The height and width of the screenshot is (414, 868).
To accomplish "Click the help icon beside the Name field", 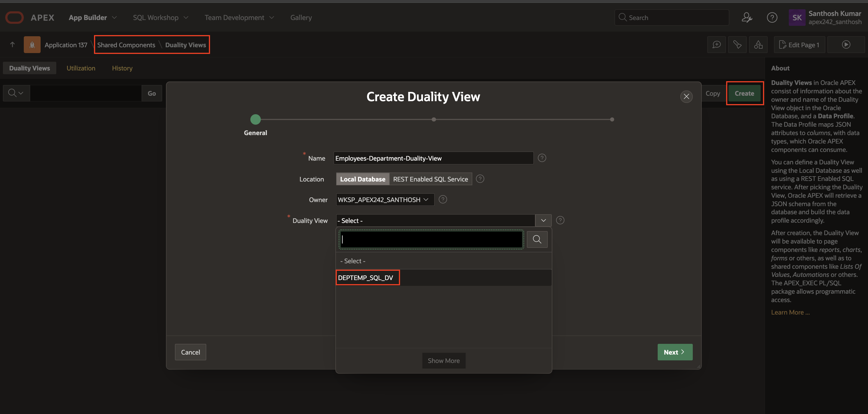I will 542,158.
